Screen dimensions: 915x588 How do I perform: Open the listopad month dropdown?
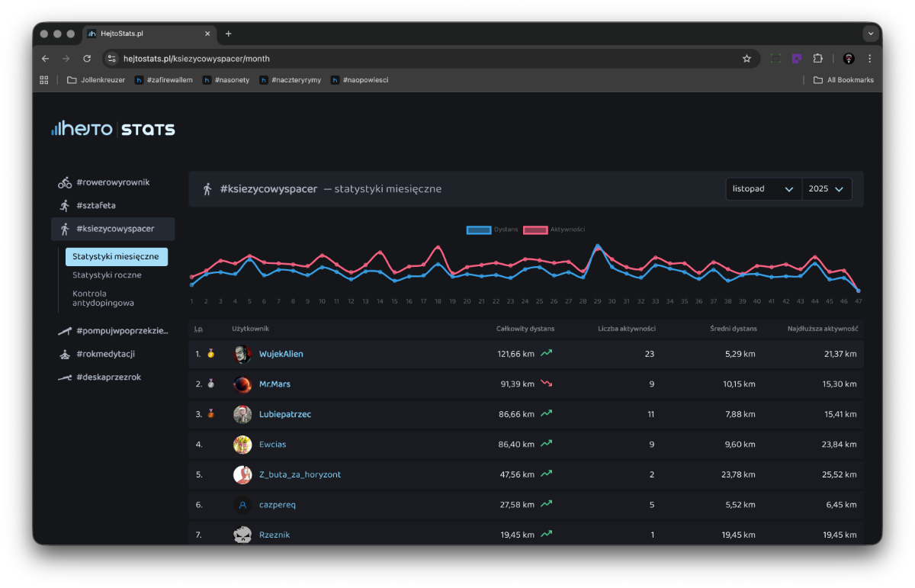(763, 189)
